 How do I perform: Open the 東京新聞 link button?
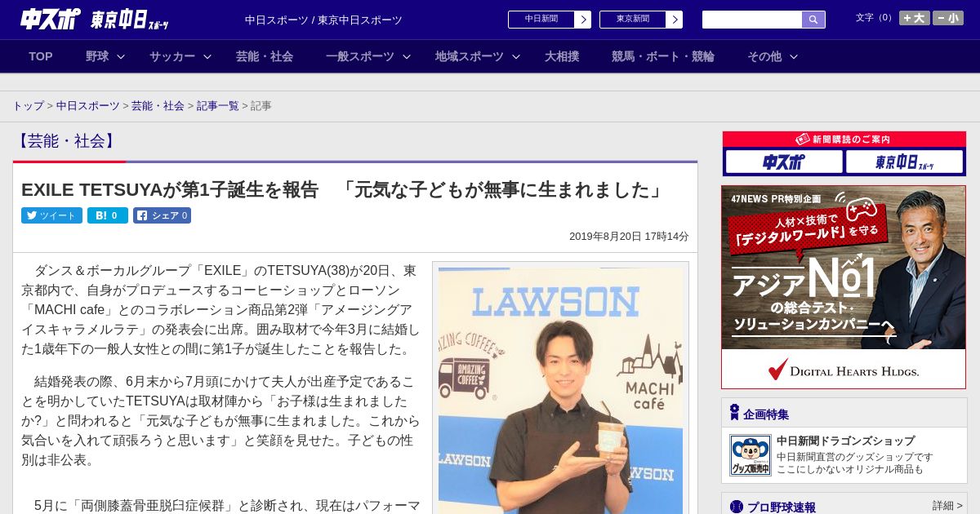point(641,20)
